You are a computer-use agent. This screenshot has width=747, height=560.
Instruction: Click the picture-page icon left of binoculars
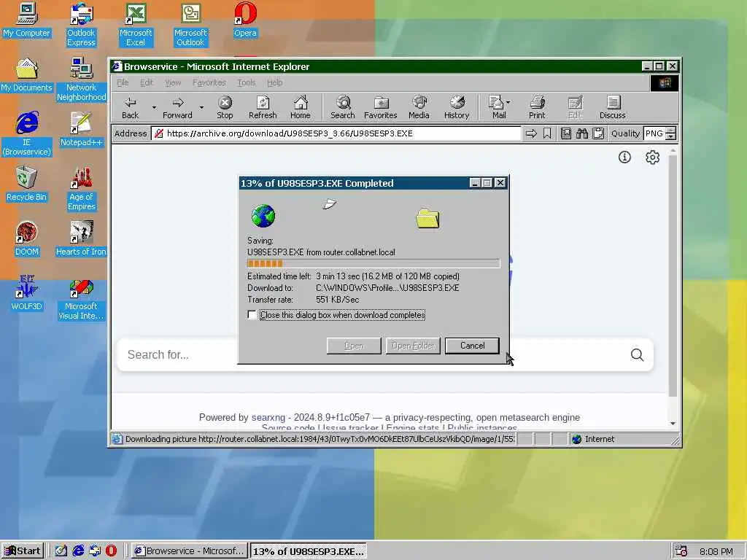tap(565, 134)
